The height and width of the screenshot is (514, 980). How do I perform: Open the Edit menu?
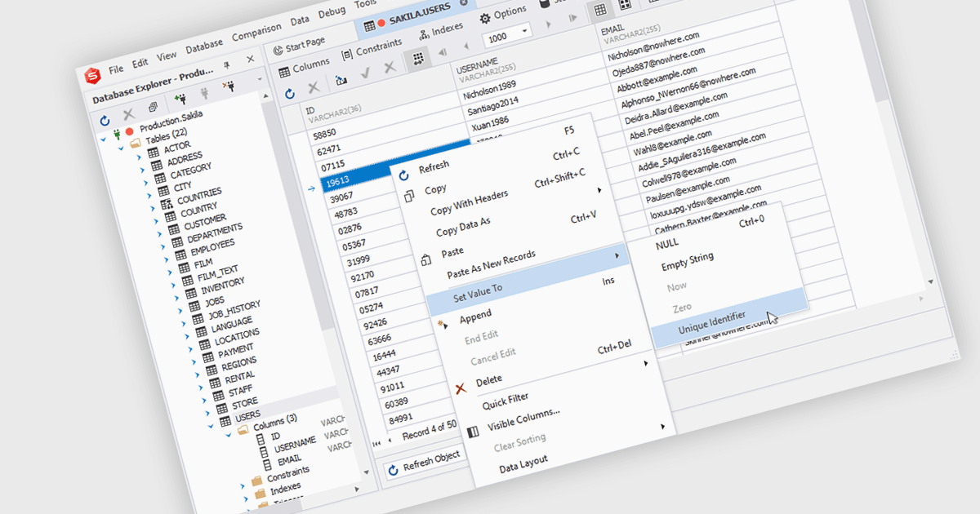coord(140,62)
